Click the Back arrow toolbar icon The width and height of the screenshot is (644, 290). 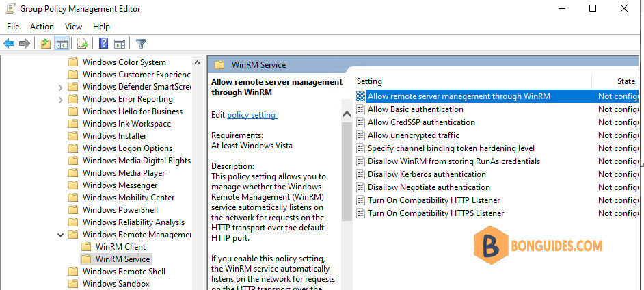point(9,44)
